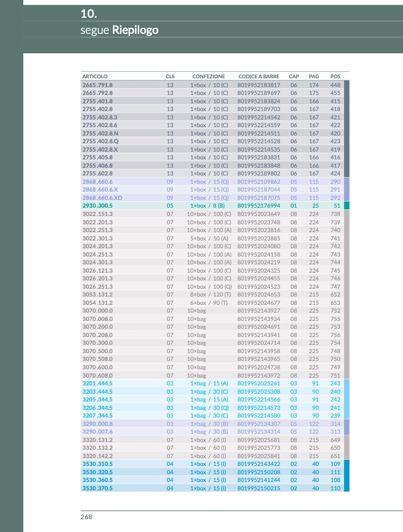Click the green swatch beside row 2930.300.5
This screenshot has height=532, width=403.
347,205
